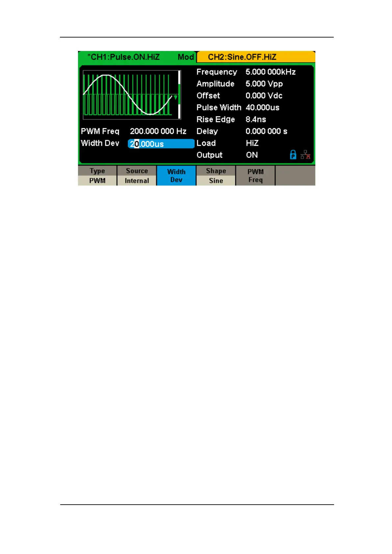Click the Output value ON
Screen dimensions: 392x554
(x=252, y=155)
